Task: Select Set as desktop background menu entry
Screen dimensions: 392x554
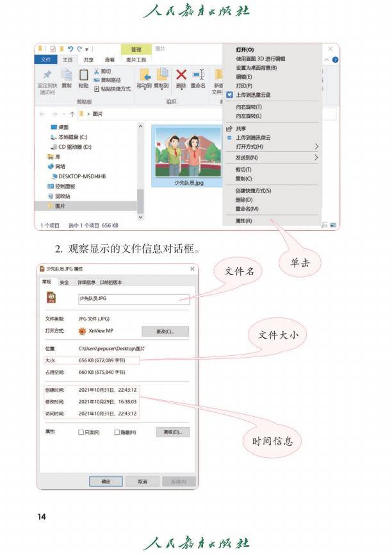Action: tap(256, 68)
